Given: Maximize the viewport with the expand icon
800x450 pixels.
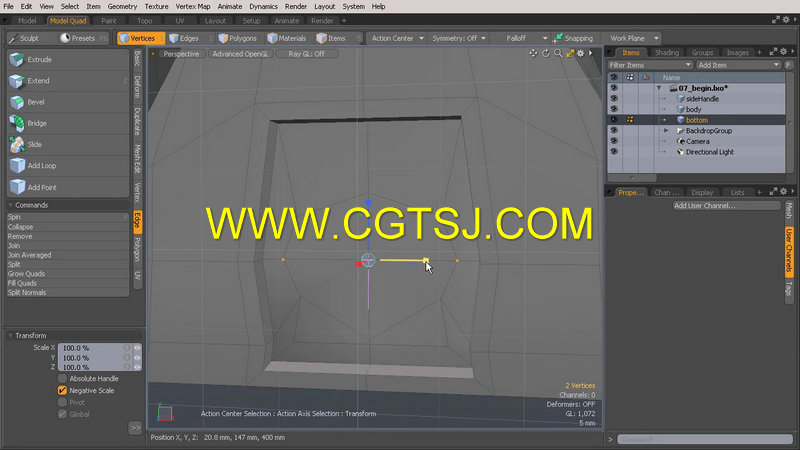Looking at the screenshot, I should (570, 54).
